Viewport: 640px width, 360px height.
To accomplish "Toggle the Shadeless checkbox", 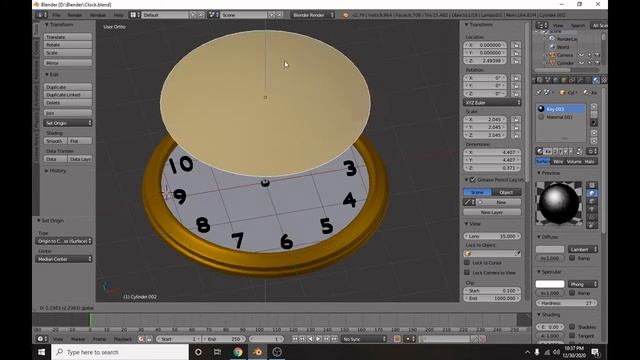I will pyautogui.click(x=572, y=327).
